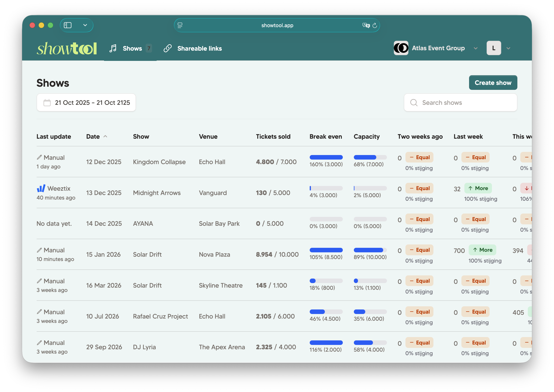Open the browser sidebar options chevron

pyautogui.click(x=85, y=25)
